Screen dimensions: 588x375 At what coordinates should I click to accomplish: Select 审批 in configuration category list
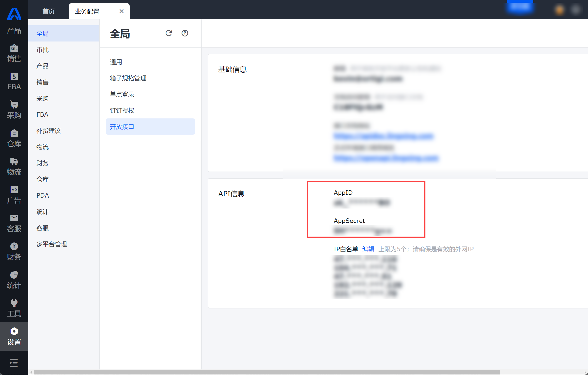tap(43, 50)
